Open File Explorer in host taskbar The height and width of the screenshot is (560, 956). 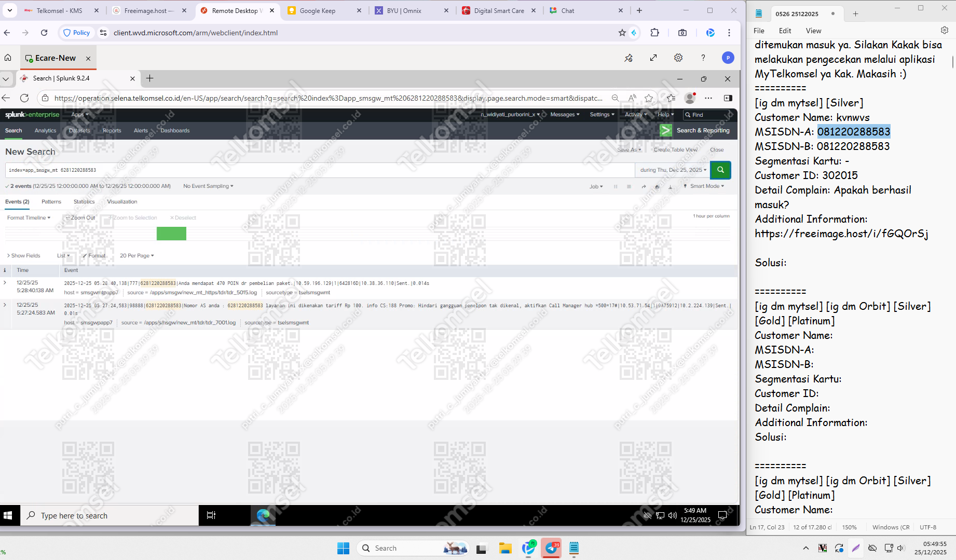(x=505, y=548)
